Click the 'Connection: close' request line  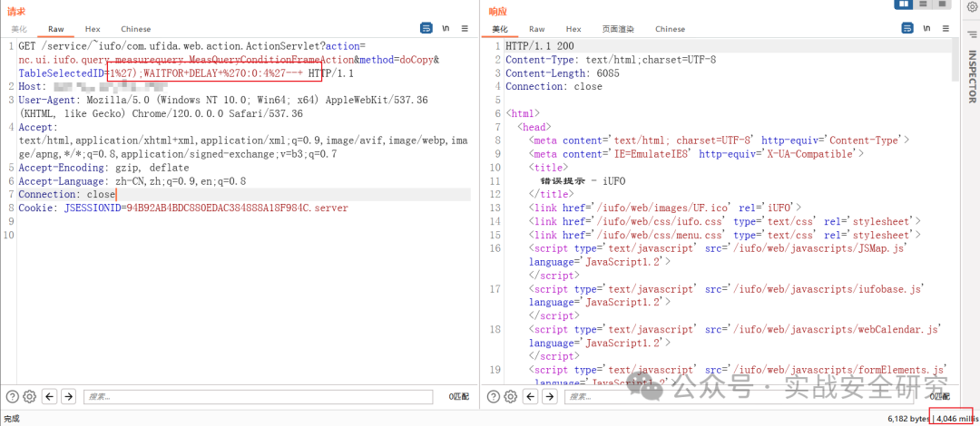coord(67,195)
